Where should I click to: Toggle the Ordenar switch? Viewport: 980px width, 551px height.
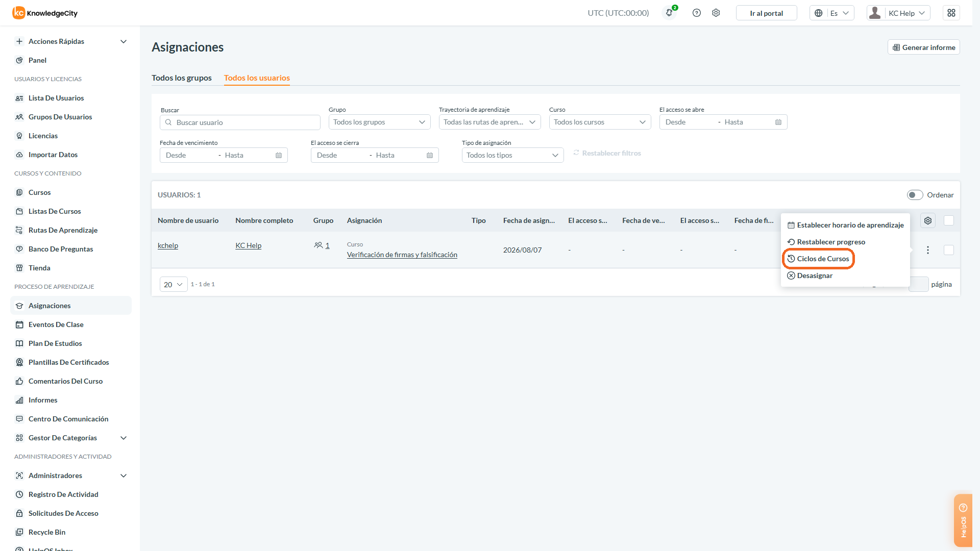point(915,195)
